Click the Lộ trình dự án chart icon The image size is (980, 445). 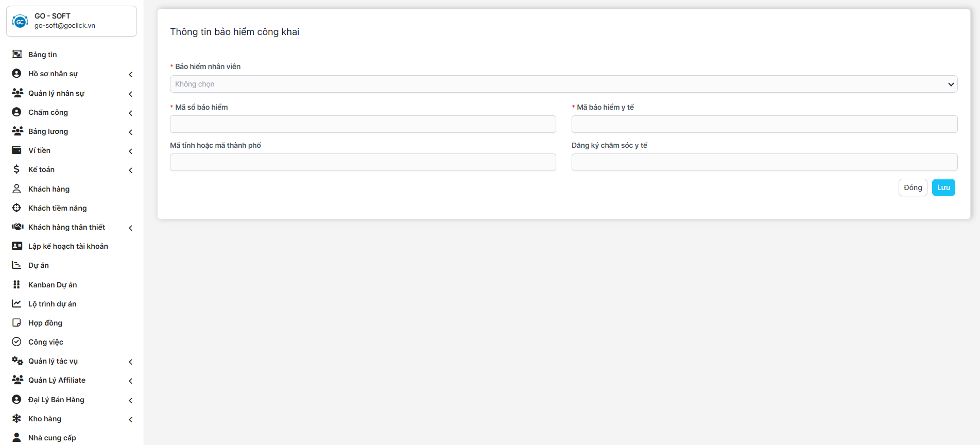point(17,304)
